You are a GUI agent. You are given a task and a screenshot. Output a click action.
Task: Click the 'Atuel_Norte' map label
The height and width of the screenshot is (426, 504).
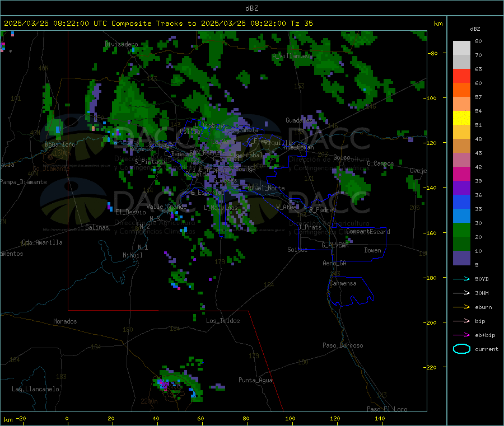266,188
